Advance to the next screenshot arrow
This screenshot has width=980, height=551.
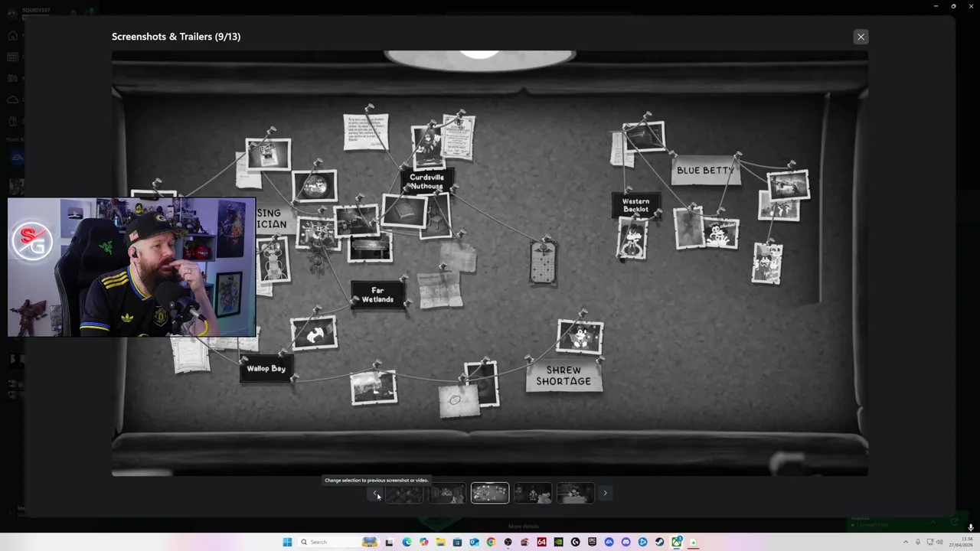[x=604, y=493]
